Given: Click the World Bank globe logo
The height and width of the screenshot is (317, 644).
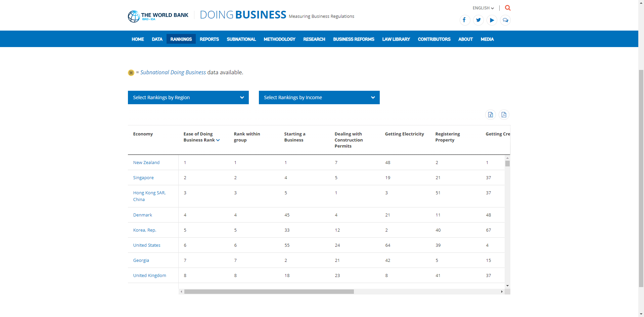Looking at the screenshot, I should (134, 16).
